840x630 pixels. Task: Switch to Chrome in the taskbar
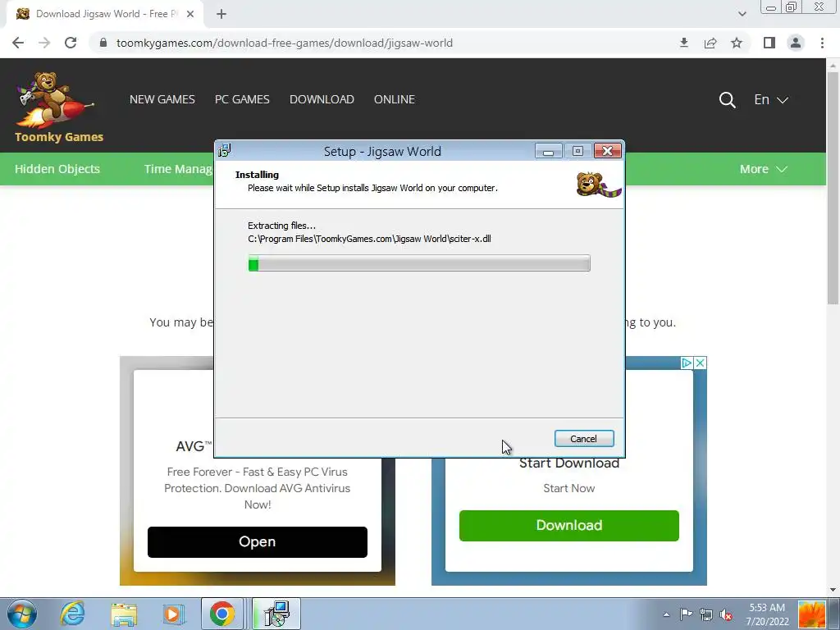221,614
